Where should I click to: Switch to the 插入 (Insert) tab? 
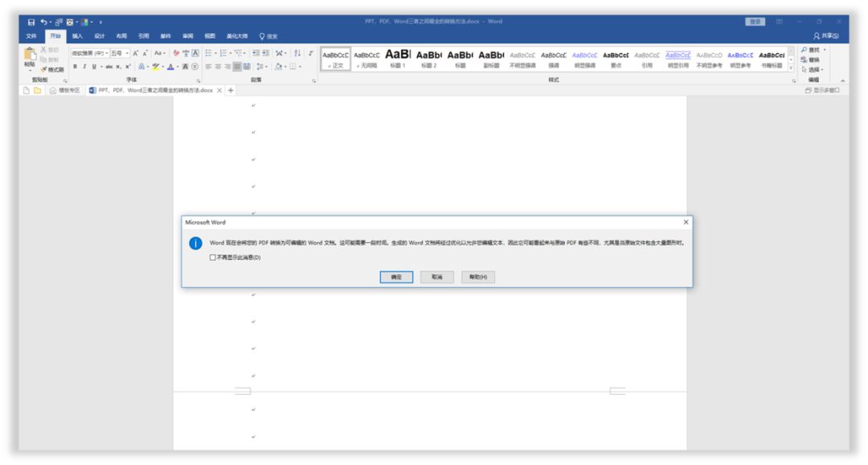(77, 36)
